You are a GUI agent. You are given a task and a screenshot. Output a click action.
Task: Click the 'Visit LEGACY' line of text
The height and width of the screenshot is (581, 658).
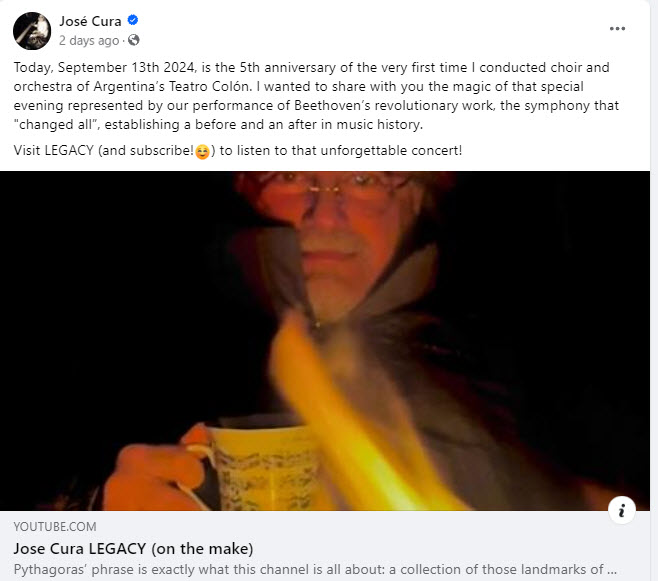coord(238,151)
